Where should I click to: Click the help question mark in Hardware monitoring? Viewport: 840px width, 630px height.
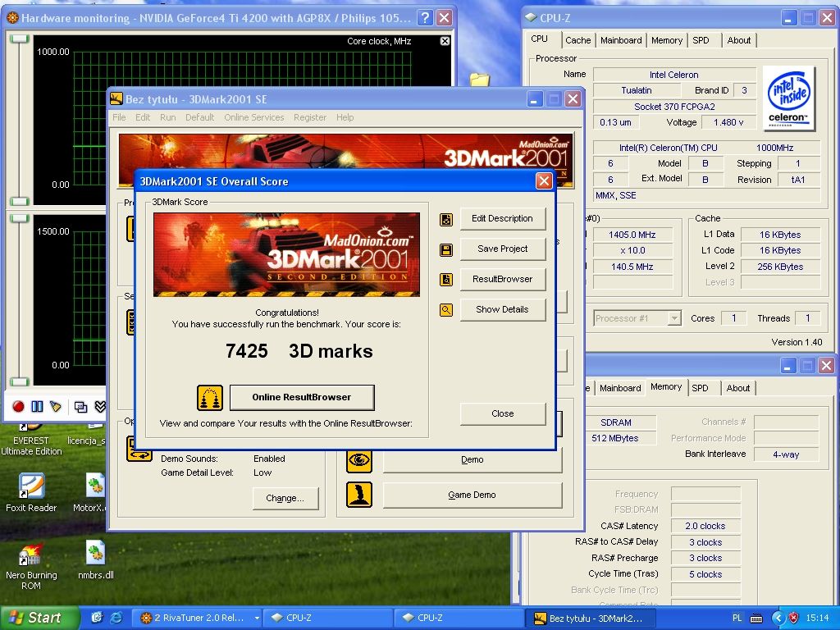[x=425, y=18]
